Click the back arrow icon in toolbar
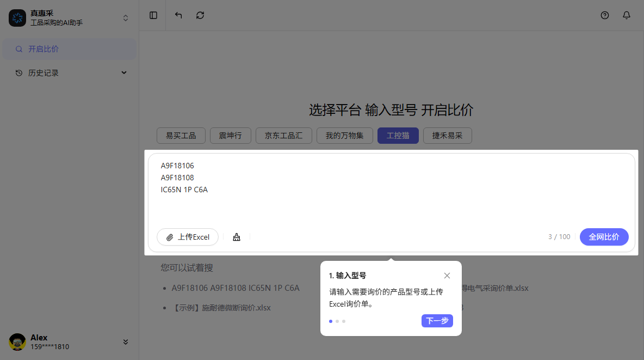The height and width of the screenshot is (360, 644). pos(178,15)
